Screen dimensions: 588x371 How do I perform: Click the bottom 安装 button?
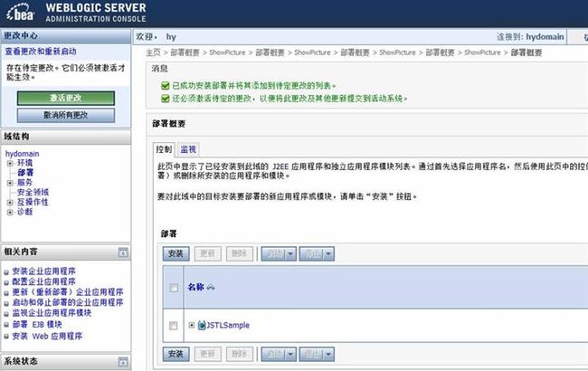(x=175, y=354)
